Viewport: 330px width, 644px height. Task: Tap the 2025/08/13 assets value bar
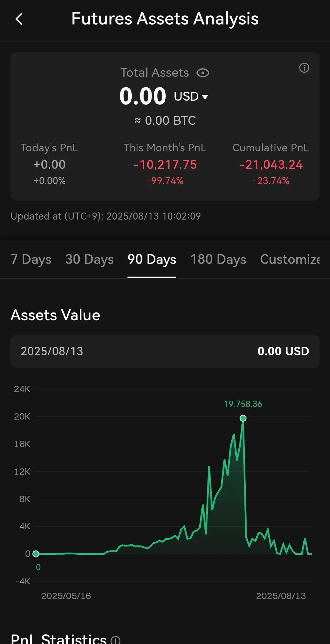(165, 351)
